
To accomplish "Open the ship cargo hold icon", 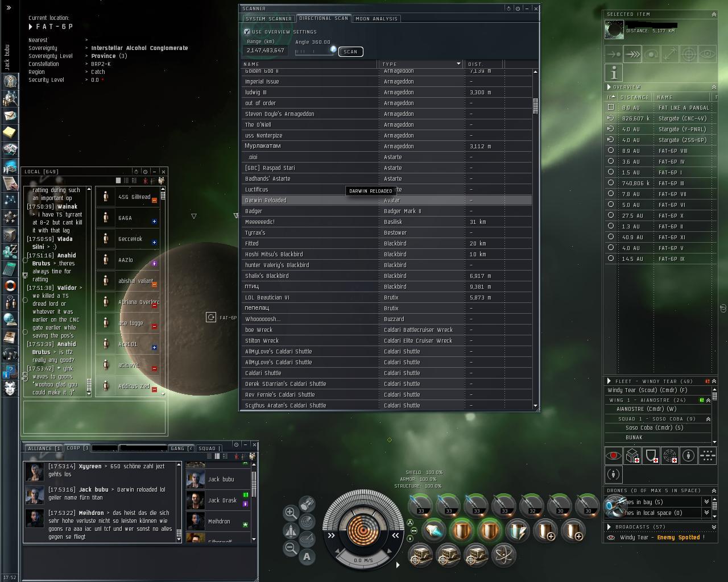I will click(x=307, y=504).
